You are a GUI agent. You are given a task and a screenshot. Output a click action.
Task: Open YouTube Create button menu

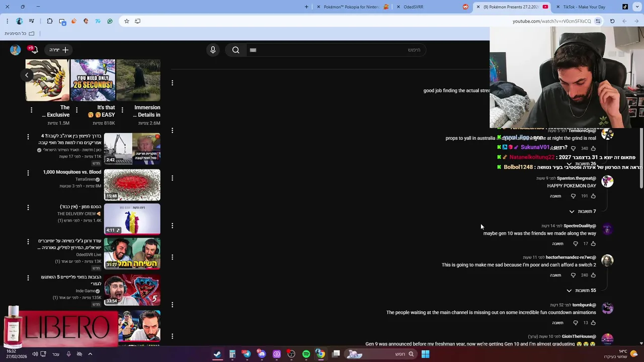[59, 50]
